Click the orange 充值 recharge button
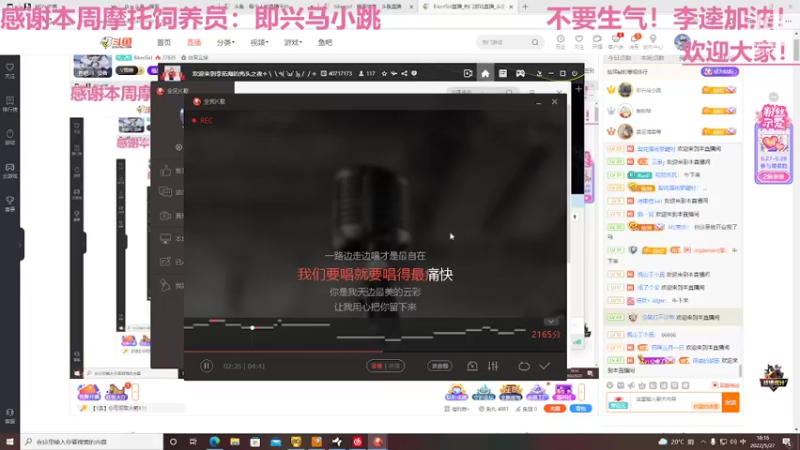 (555, 409)
